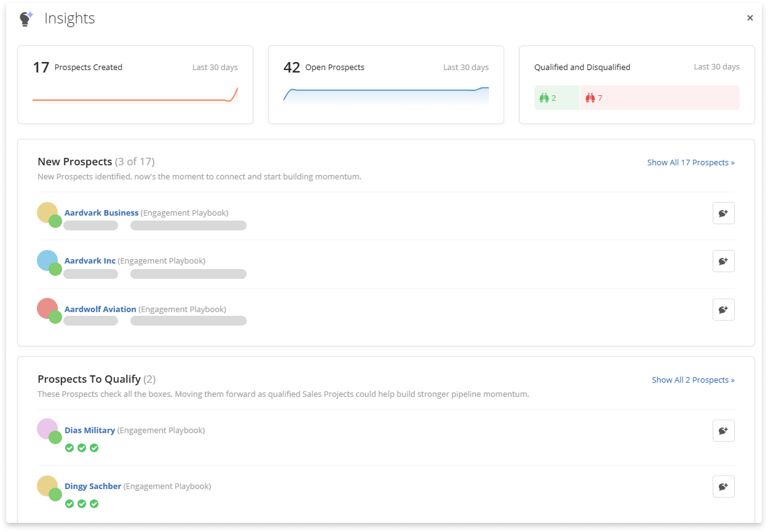Show All 2 Prospects
The height and width of the screenshot is (532, 768).
pyautogui.click(x=693, y=380)
